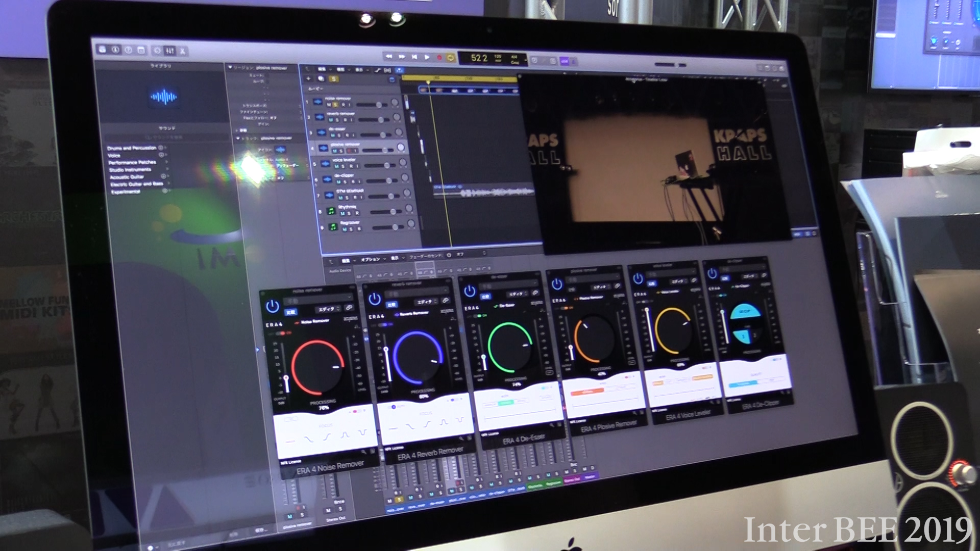This screenshot has width=980, height=551.
Task: Select Drums and Percussion in Library
Action: pos(132,148)
